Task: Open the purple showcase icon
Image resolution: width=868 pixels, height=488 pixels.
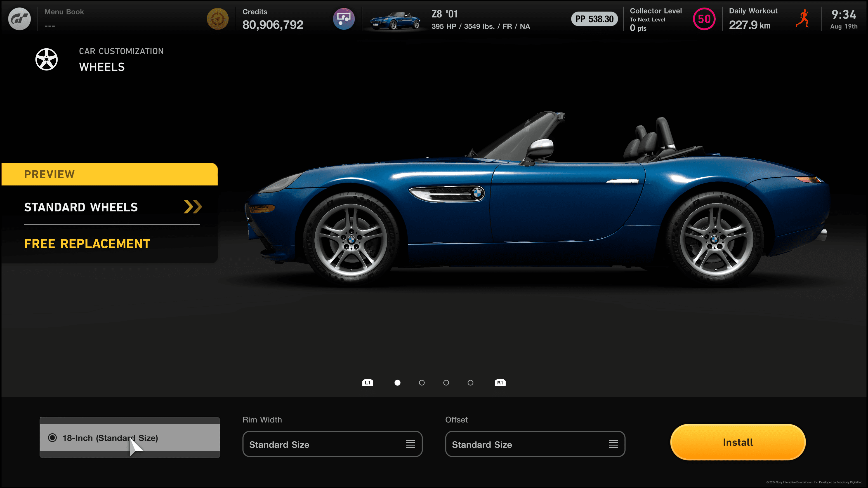Action: pyautogui.click(x=344, y=19)
